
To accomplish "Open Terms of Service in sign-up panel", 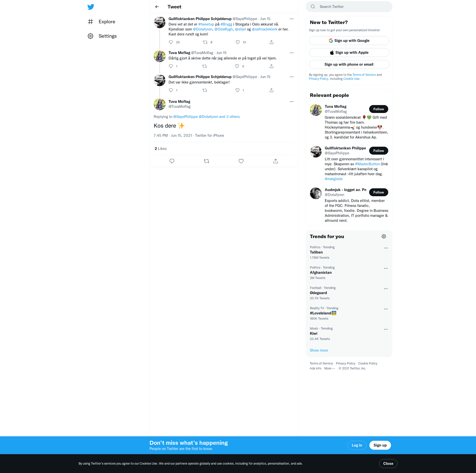I will point(364,75).
